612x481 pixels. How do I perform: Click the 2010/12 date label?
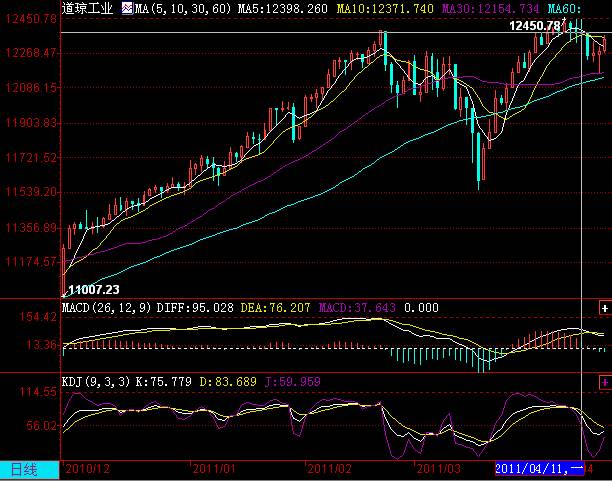coord(88,469)
